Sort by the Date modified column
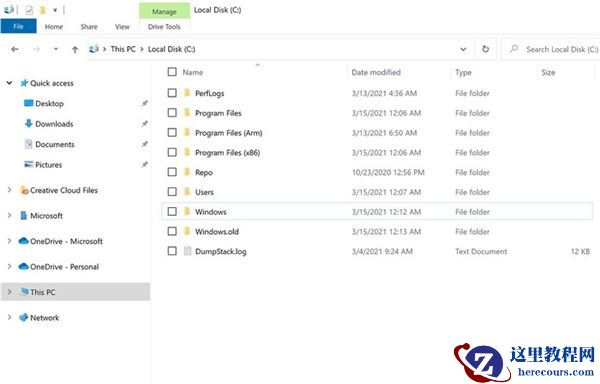The image size is (600, 384). (x=376, y=72)
